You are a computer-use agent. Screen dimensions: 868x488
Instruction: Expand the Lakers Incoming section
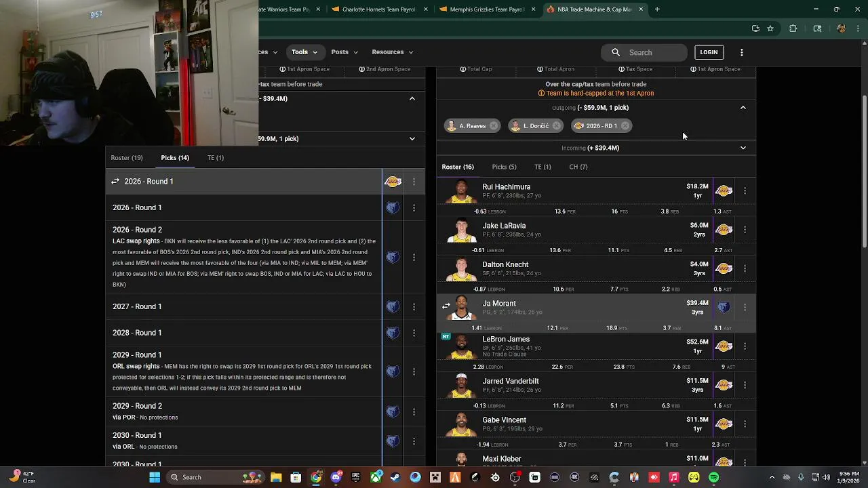click(x=743, y=148)
